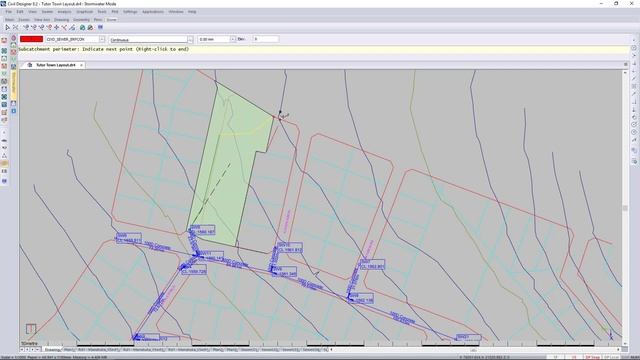Jump to last sheet tab arrow

point(38,350)
